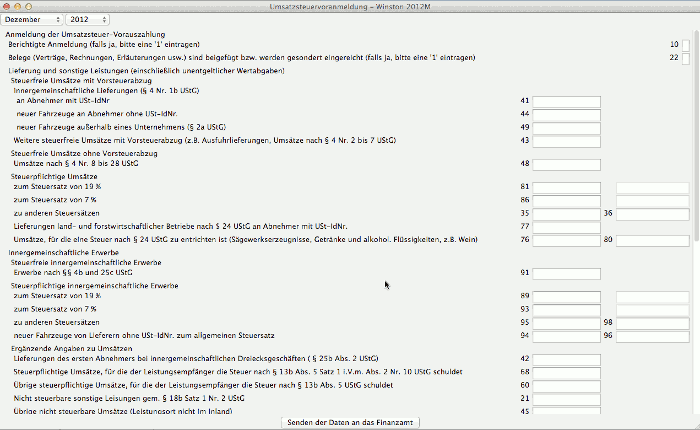
Task: Click input field 60 Übrige steuerpflichtige Umsätze
Action: 567,386
